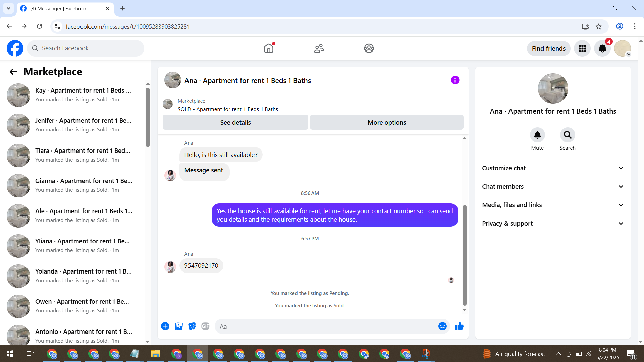Open the Groups icon in top navigation
The height and width of the screenshot is (362, 644).
click(369, 48)
